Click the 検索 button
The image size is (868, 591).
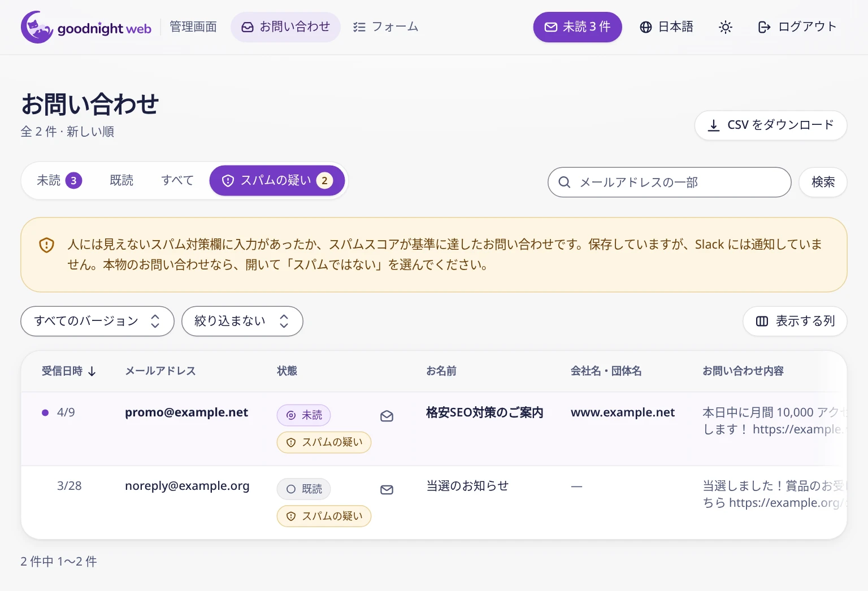point(823,182)
